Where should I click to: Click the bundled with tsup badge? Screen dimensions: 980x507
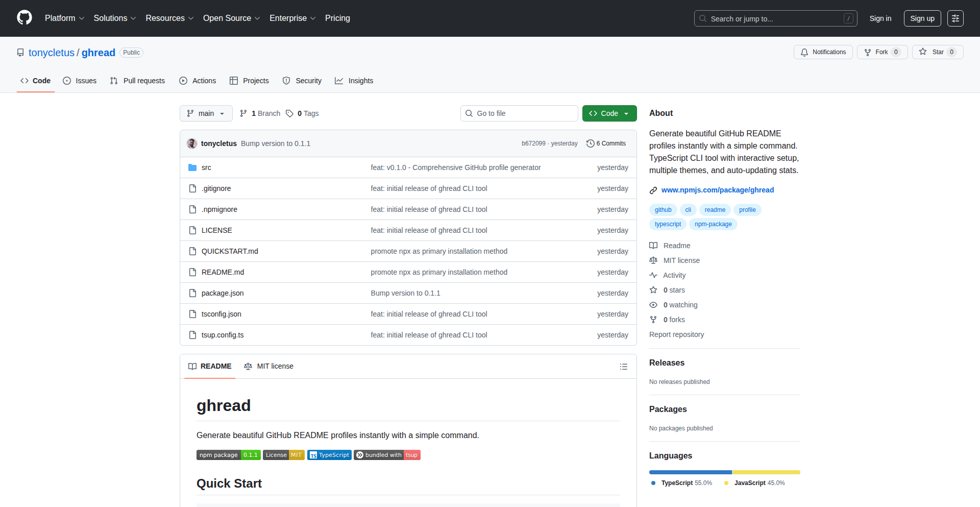(x=387, y=455)
